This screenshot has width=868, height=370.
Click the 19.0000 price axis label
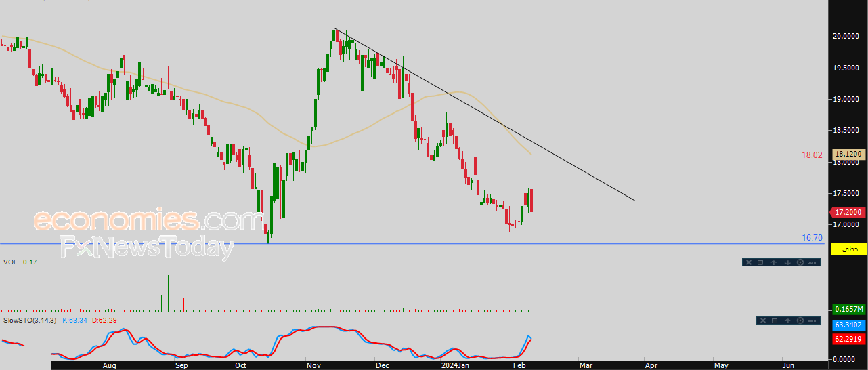[x=846, y=99]
